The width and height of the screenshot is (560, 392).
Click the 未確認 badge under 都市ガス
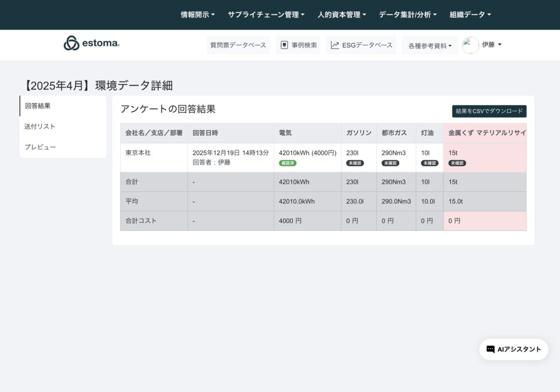click(390, 163)
